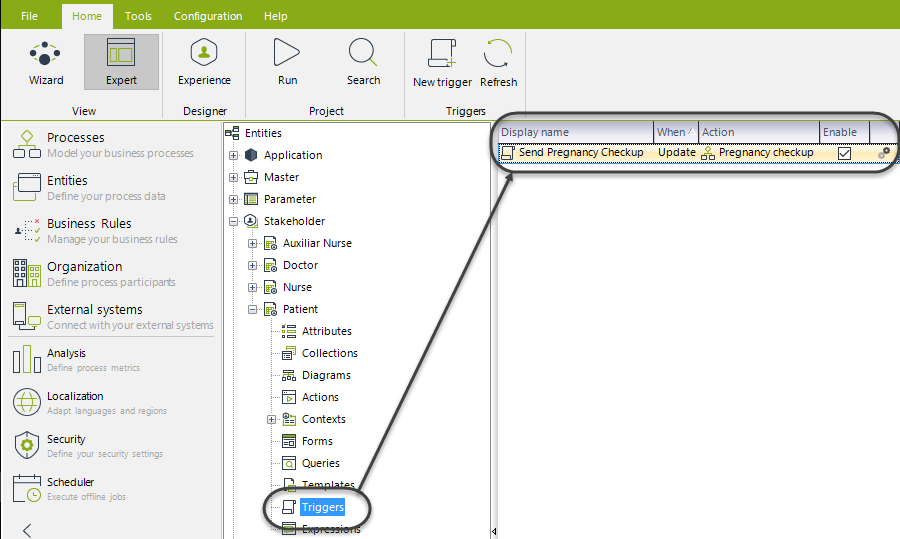This screenshot has width=900, height=539.
Task: Click gear icon in Send Pregnancy Checkup row
Action: 884,153
